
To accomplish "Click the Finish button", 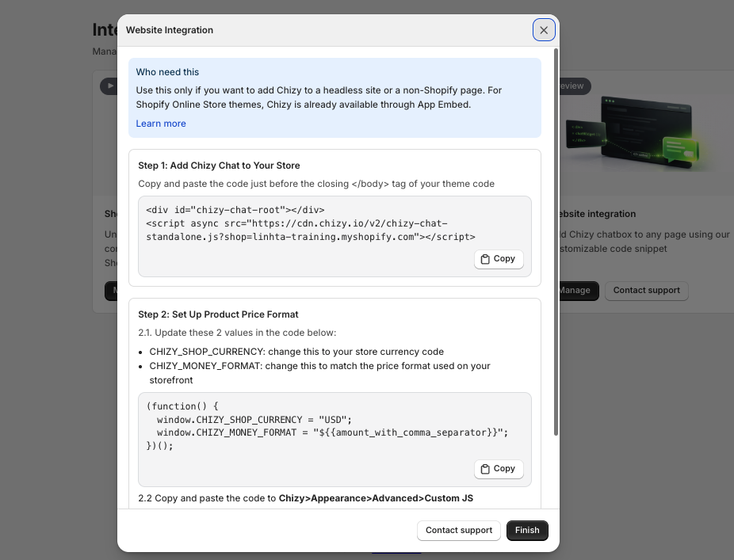I will pos(527,531).
